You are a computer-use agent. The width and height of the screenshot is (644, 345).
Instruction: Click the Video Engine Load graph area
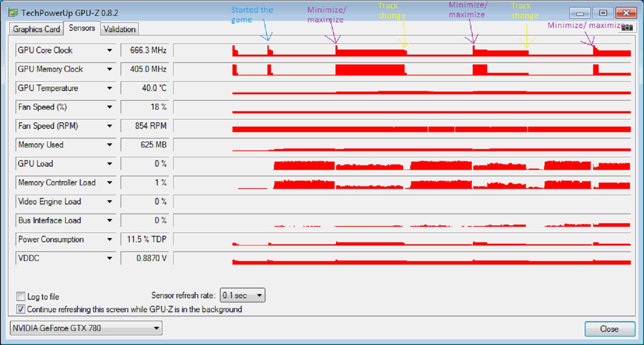coord(402,202)
